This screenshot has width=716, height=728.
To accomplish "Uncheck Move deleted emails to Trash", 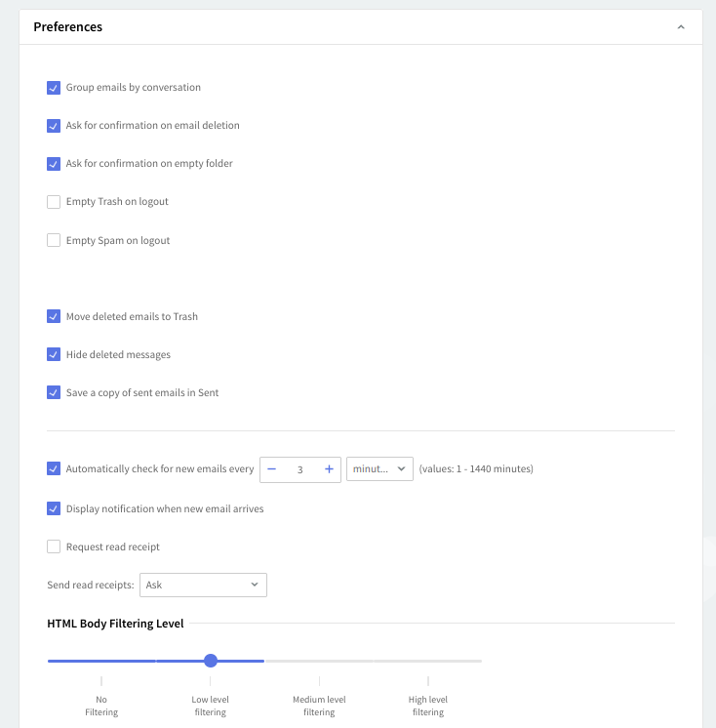I will coord(54,317).
